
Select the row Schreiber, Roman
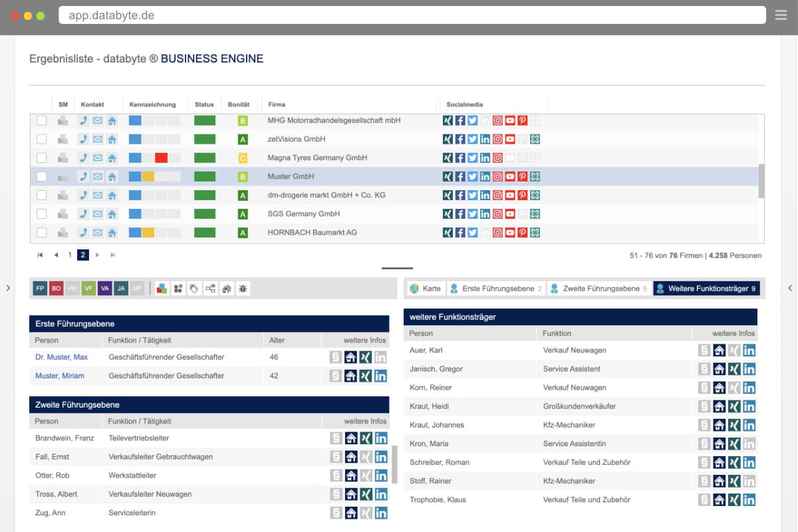tap(581, 462)
